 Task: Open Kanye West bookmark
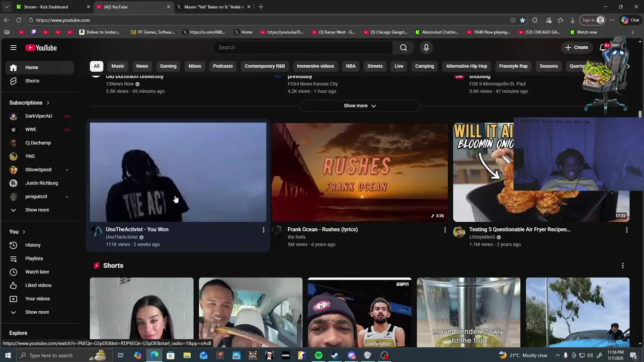point(333,32)
